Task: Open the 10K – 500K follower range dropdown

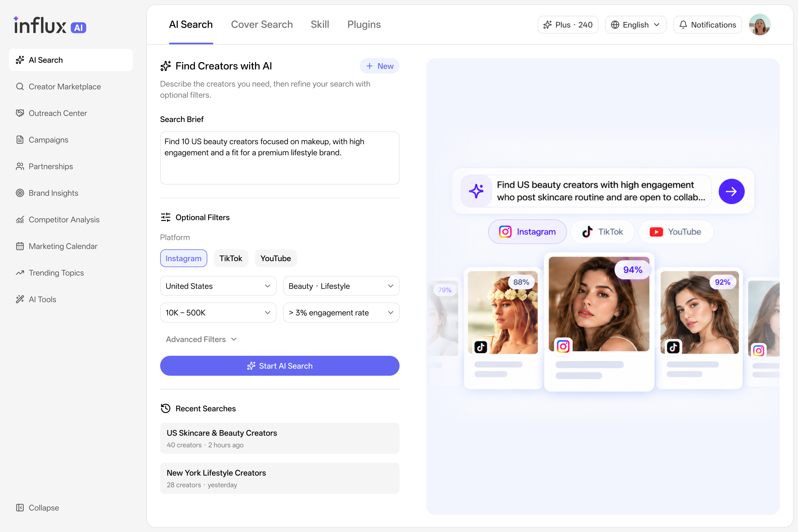Action: point(218,313)
